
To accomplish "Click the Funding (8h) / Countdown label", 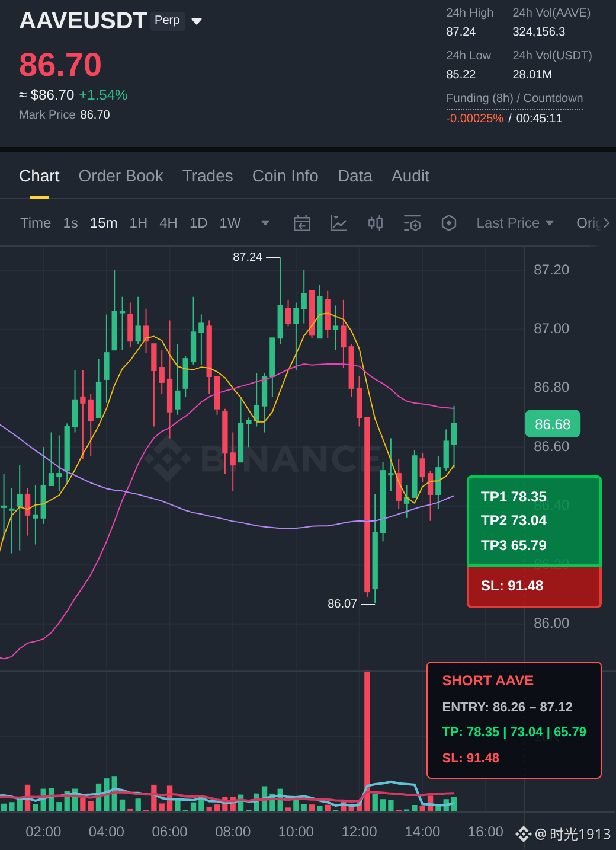I will coord(515,98).
